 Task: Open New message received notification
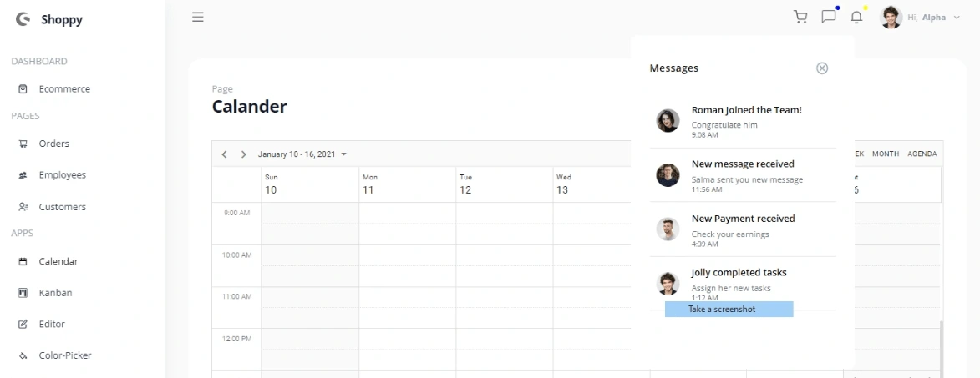pyautogui.click(x=743, y=175)
